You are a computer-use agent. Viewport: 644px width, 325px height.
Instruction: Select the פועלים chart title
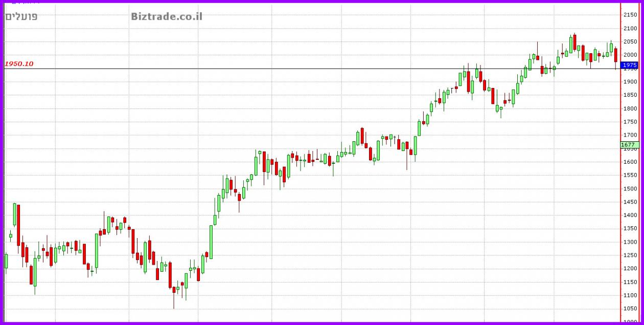[21, 16]
